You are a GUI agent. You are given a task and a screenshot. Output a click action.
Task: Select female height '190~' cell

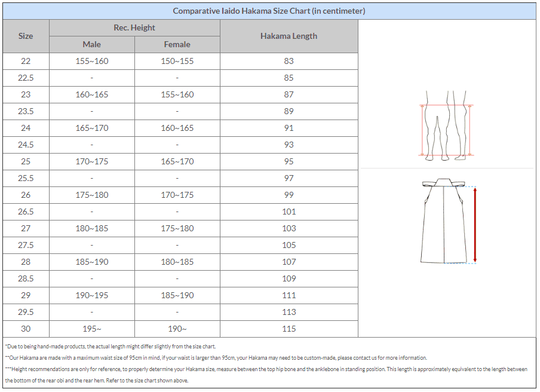point(177,329)
